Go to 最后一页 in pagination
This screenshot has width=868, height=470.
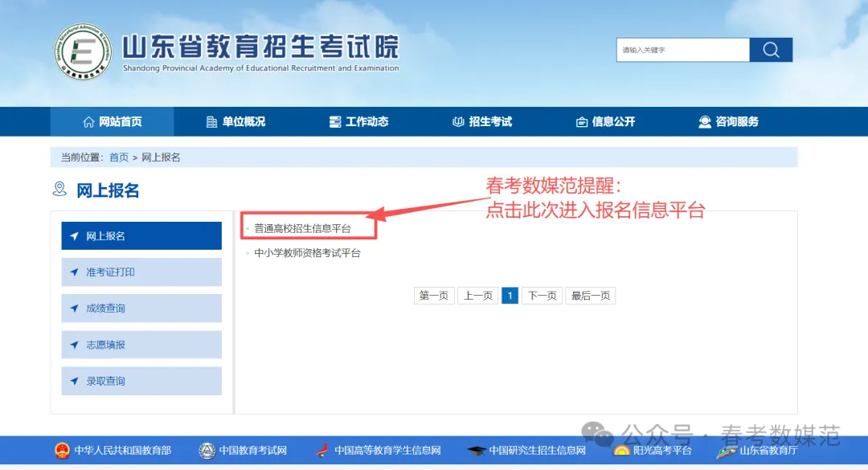(591, 296)
